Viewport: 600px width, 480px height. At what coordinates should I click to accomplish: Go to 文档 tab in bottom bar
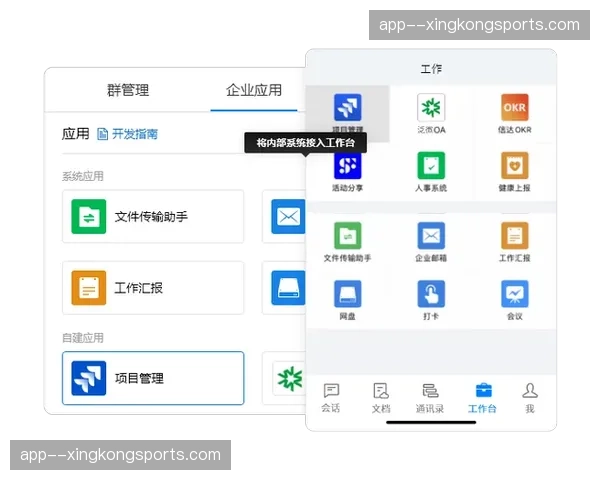(x=381, y=398)
